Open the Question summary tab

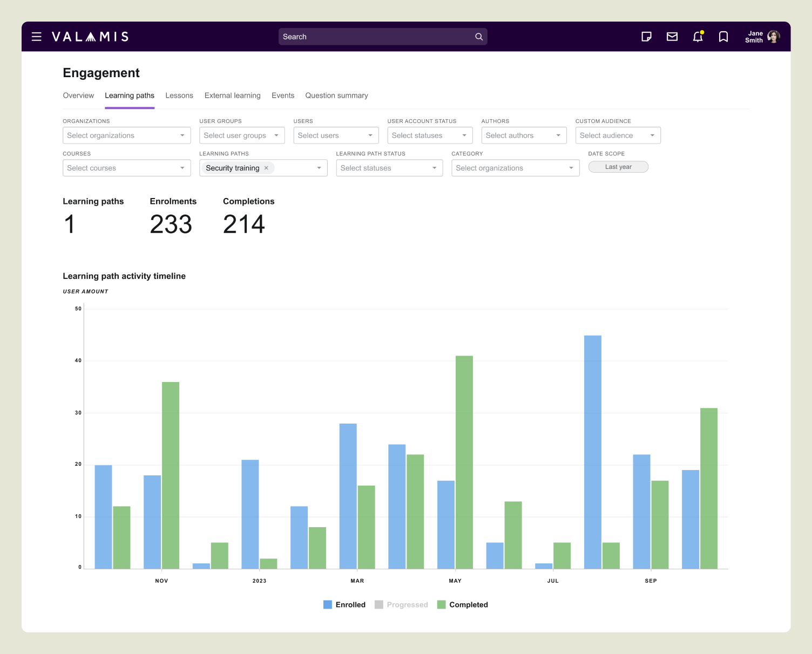click(x=337, y=96)
